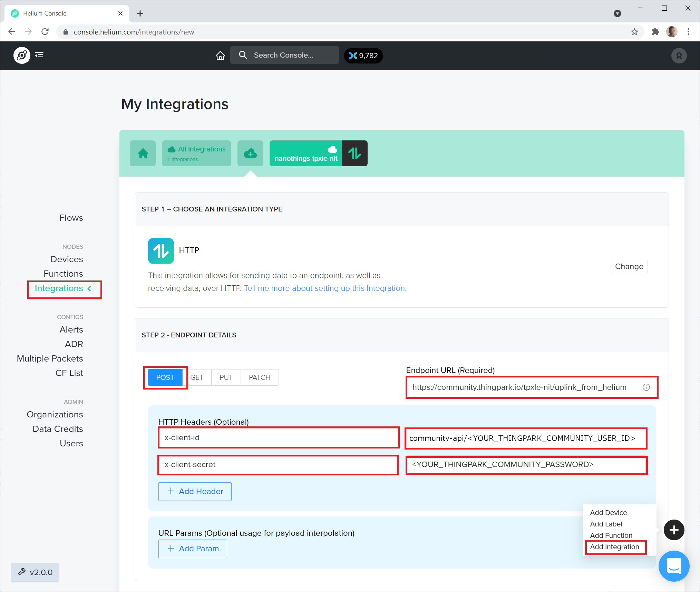This screenshot has width=700, height=592.
Task: Collapse the sidebar with the menu toggle icon
Action: coord(39,56)
